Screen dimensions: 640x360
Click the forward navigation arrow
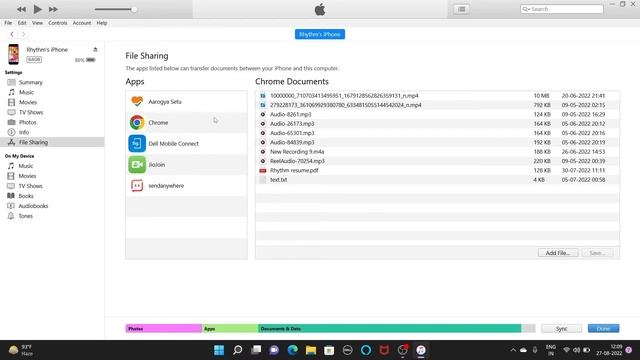pyautogui.click(x=23, y=34)
